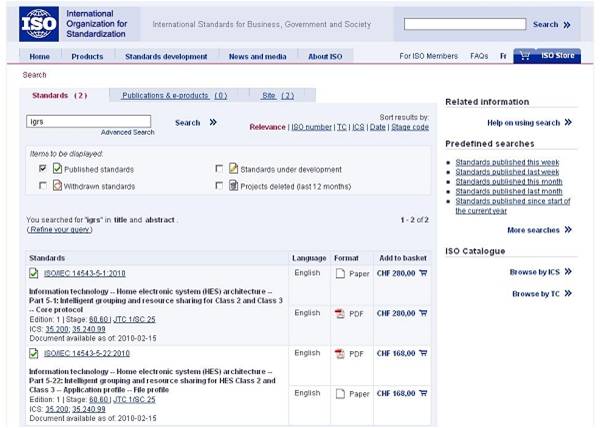Viewport: 602px width, 428px height.
Task: Uncheck Published standards checkbox
Action: click(43, 169)
